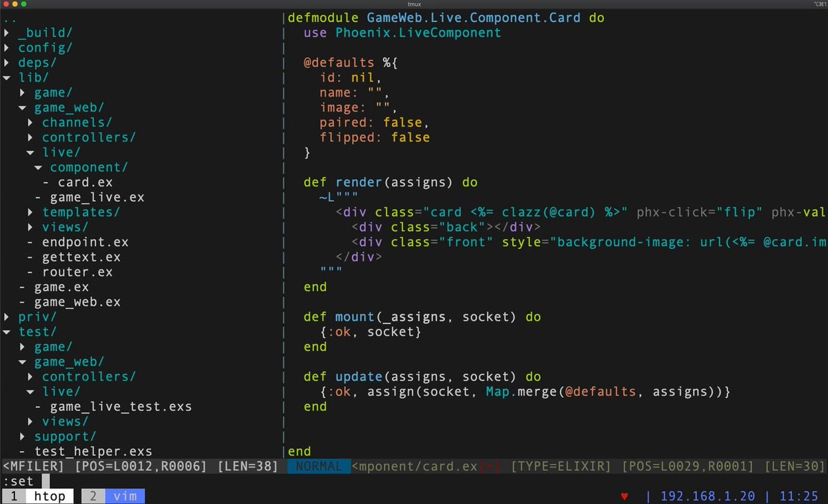This screenshot has height=504, width=828.
Task: Go to the parent directory '..' entry
Action: click(10, 21)
